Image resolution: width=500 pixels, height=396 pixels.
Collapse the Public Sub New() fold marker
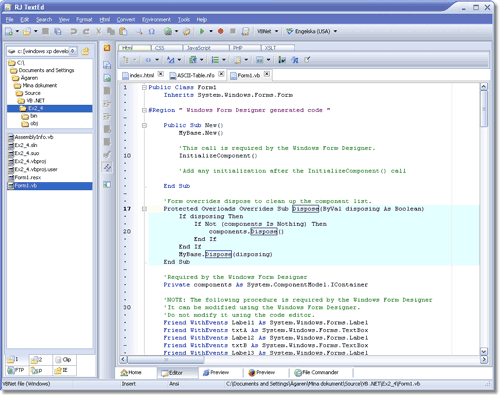coord(144,125)
